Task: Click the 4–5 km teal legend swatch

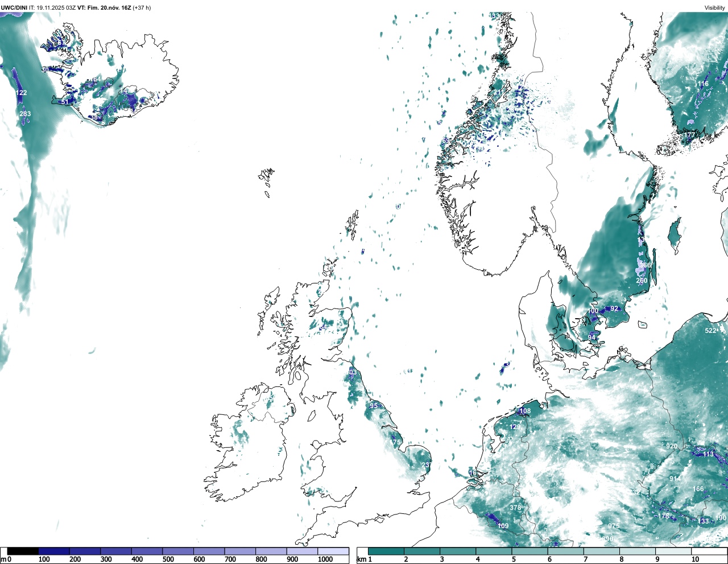Action: click(x=494, y=551)
